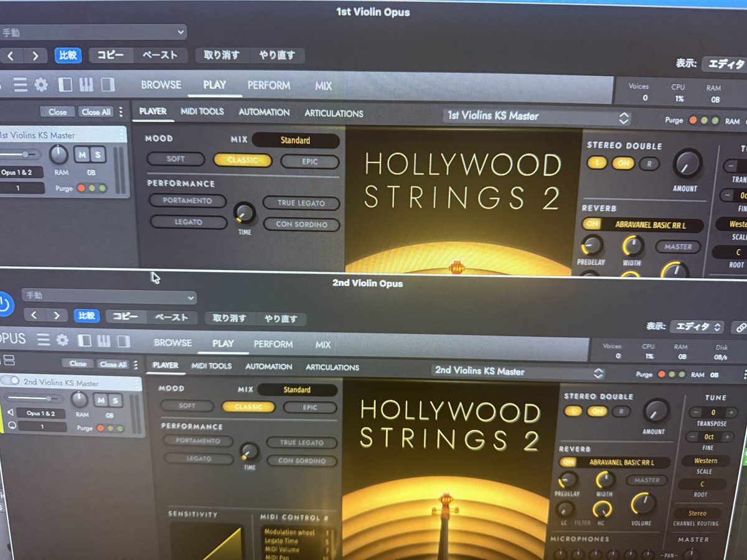747x560 pixels.
Task: Mute the 1st Violins KS Master instrument
Action: click(82, 154)
